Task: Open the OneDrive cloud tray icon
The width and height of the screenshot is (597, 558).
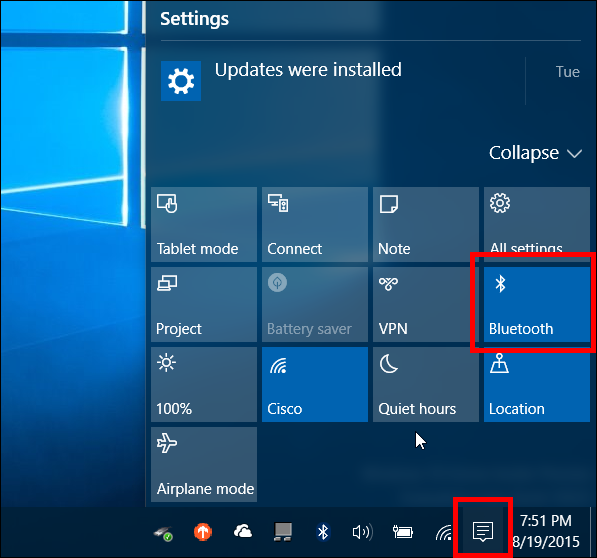Action: pyautogui.click(x=243, y=531)
